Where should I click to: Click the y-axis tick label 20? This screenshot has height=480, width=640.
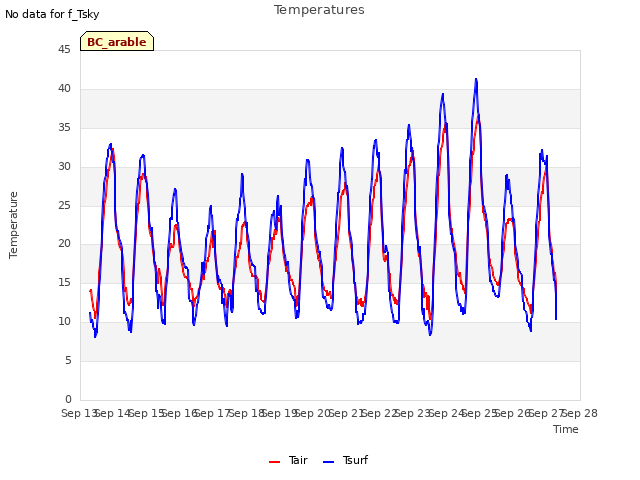[64, 244]
